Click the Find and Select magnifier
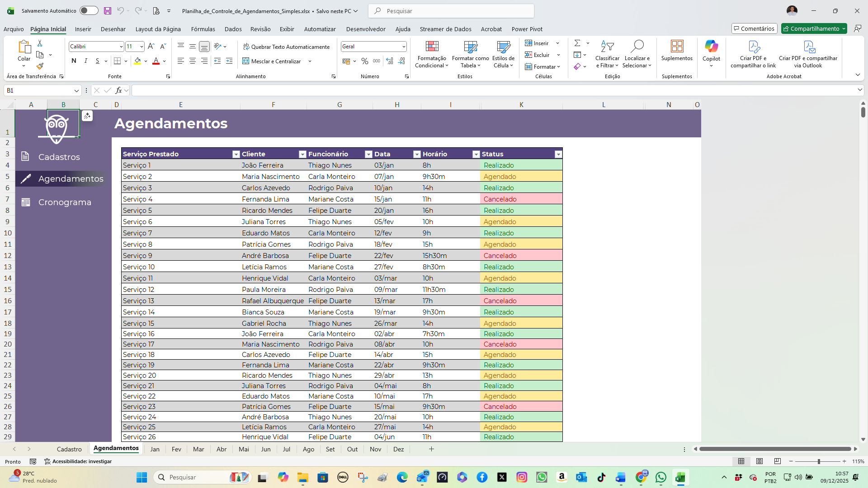This screenshot has width=868, height=488. (x=637, y=47)
